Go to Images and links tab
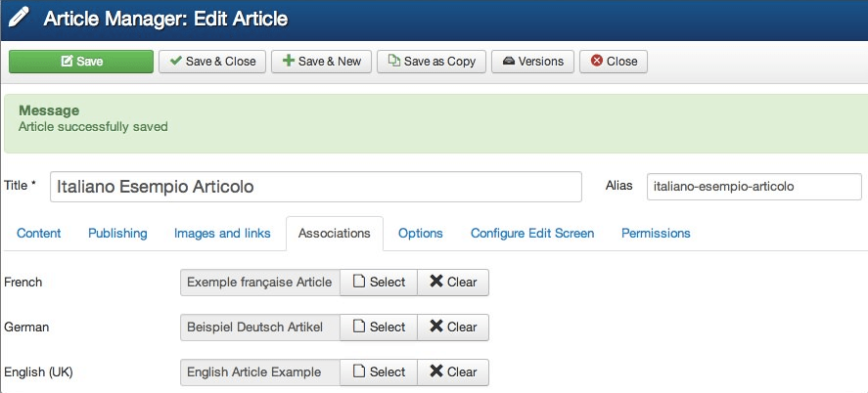The image size is (868, 393). click(x=222, y=234)
